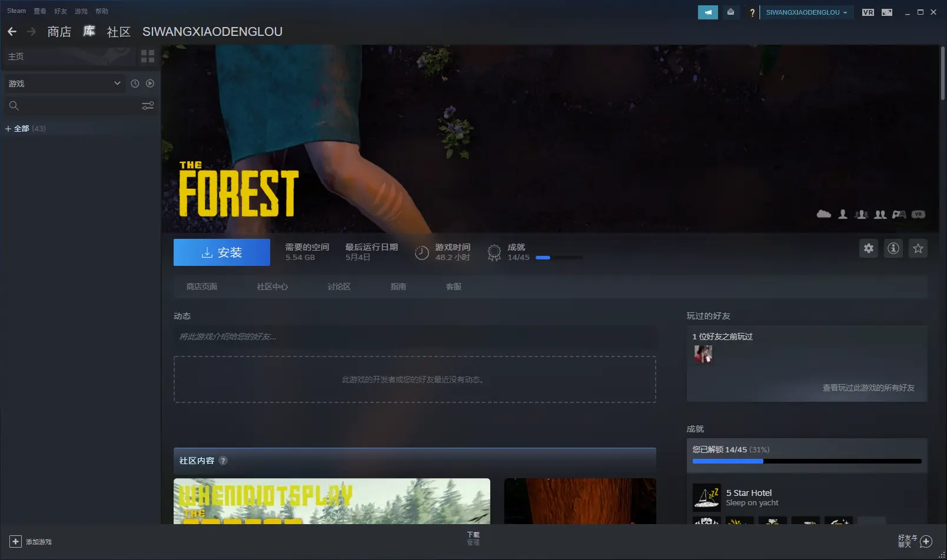Go to the 社区 tab
The image size is (947, 560).
pos(118,32)
